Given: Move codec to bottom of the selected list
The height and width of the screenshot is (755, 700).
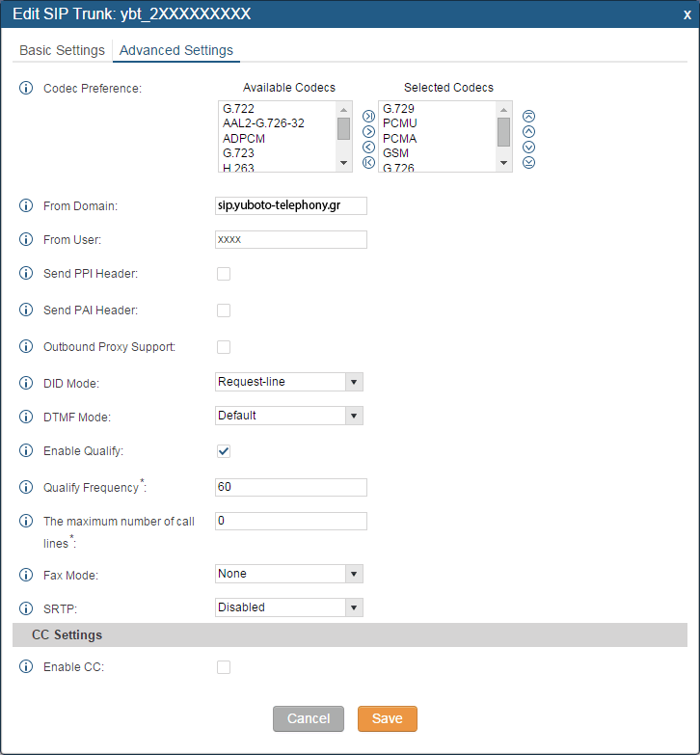Looking at the screenshot, I should click(x=528, y=162).
